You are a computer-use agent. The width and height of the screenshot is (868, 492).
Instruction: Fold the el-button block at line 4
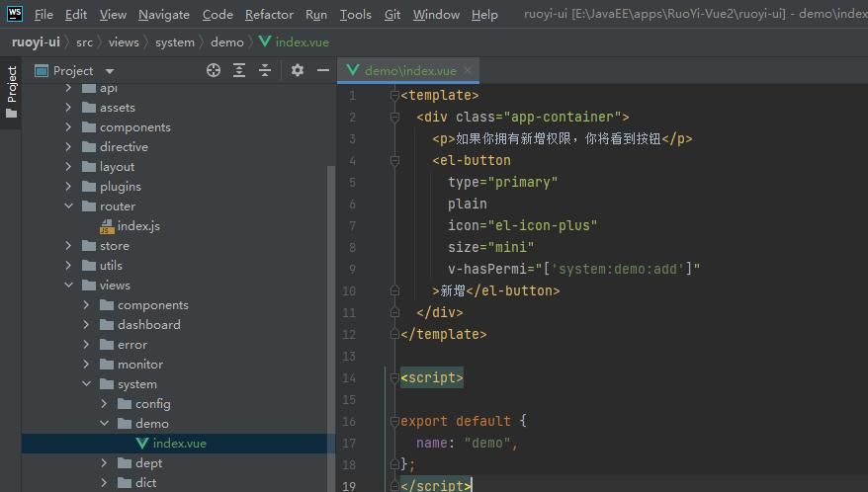(394, 161)
